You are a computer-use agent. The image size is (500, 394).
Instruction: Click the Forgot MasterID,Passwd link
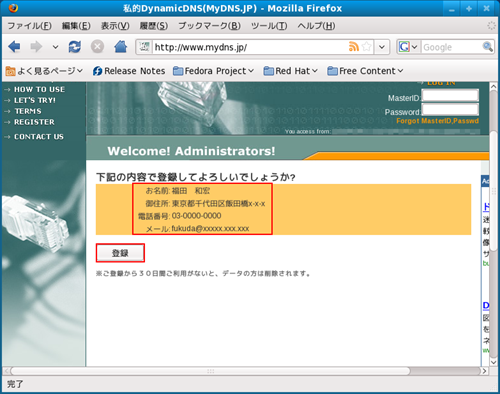[x=438, y=121]
